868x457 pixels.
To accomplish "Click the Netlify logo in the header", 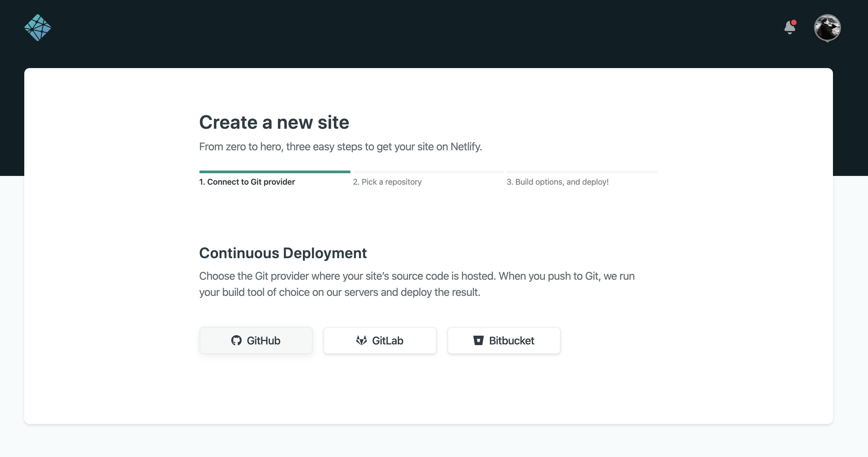I will tap(38, 28).
